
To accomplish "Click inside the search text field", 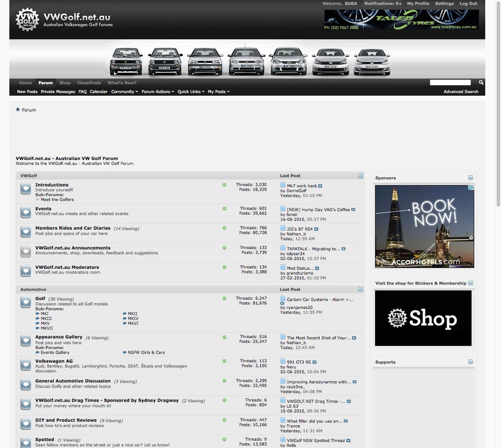I will [450, 82].
